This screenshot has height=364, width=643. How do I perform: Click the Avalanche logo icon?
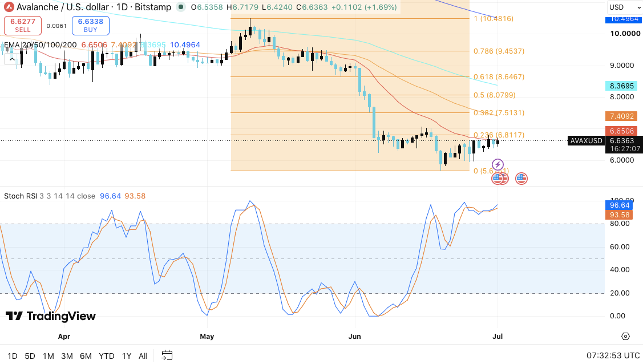(x=8, y=7)
